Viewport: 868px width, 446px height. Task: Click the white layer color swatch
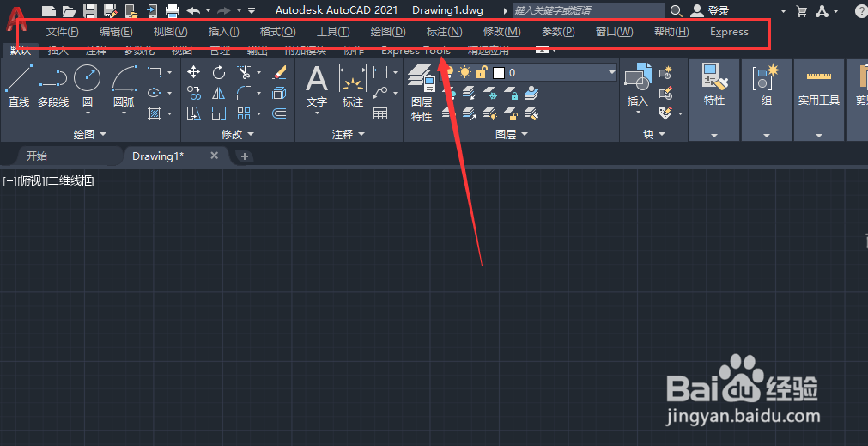tap(499, 72)
